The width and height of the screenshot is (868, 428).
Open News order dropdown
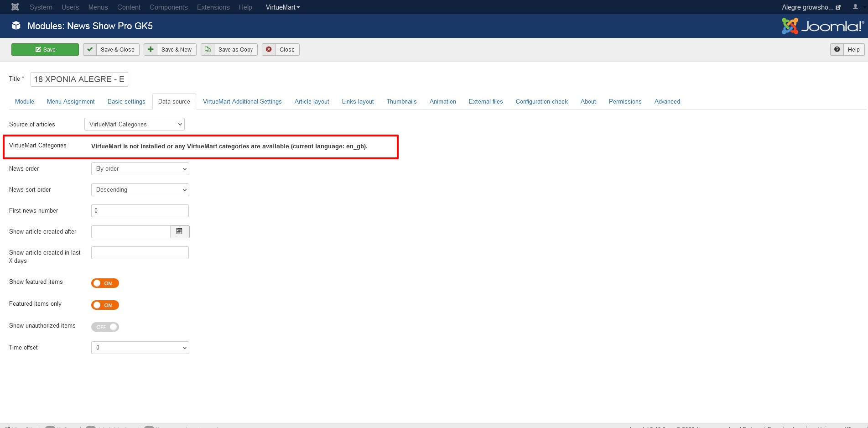(140, 169)
